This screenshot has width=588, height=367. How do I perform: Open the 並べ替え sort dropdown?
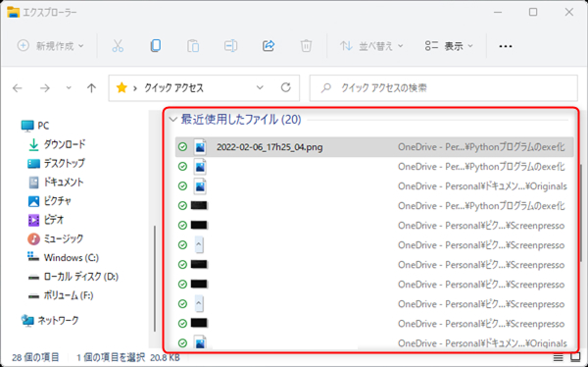point(371,46)
